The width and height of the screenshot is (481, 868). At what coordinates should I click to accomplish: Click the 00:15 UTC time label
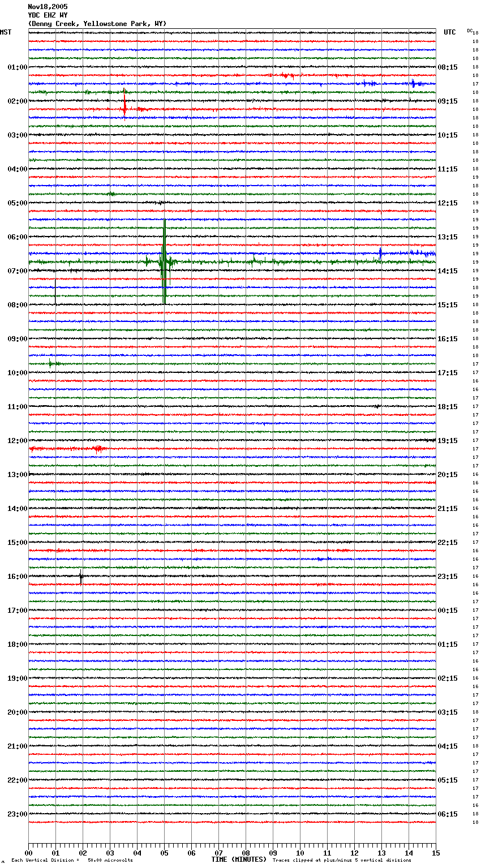point(448,611)
